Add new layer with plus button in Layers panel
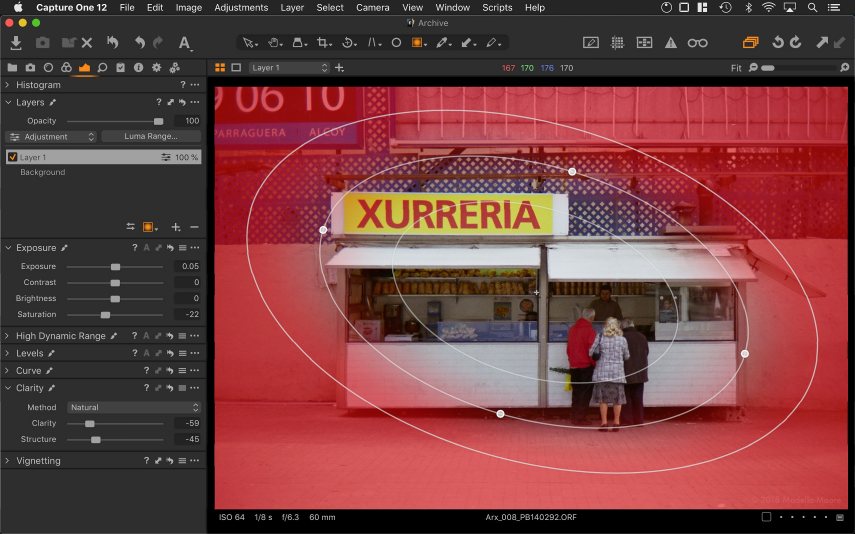The image size is (855, 534). coord(176,227)
